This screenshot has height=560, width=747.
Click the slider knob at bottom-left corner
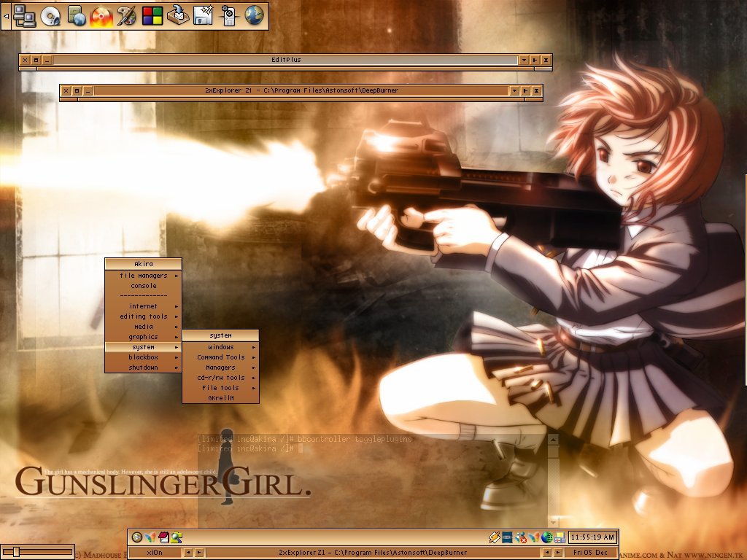coord(16,552)
